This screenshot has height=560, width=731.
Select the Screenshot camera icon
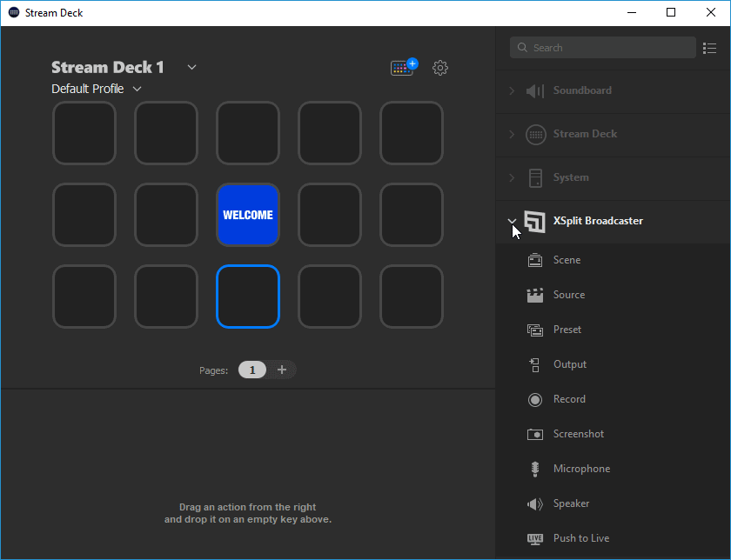[535, 434]
